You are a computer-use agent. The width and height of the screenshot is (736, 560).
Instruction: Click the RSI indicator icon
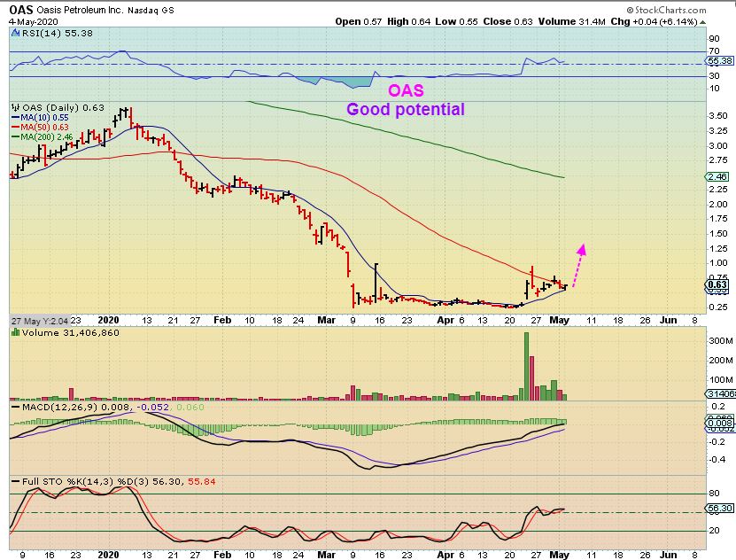coord(15,34)
